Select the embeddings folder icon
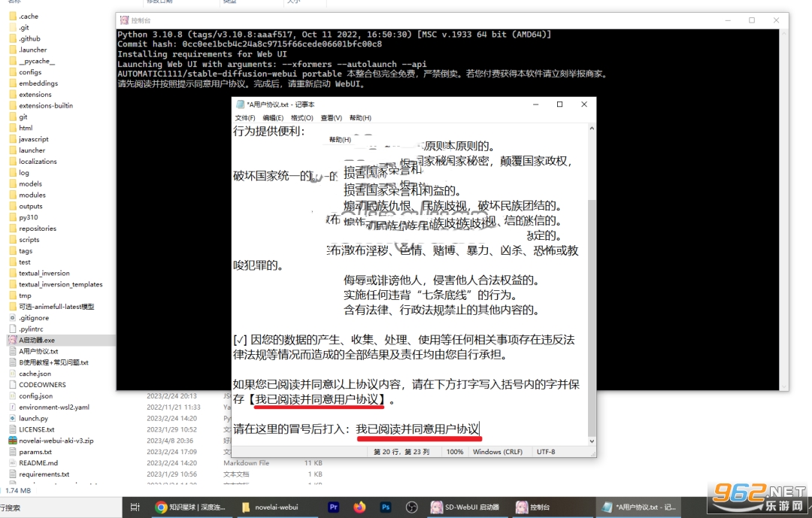 click(13, 83)
